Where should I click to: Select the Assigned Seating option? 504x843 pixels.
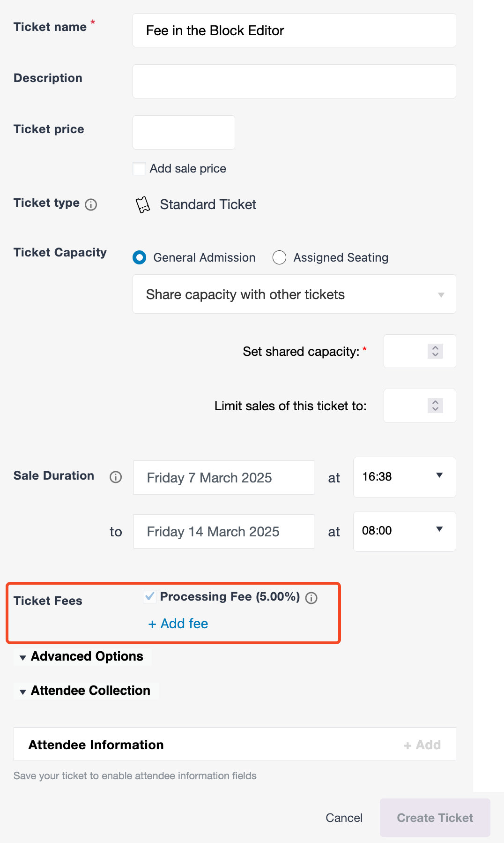coord(280,257)
